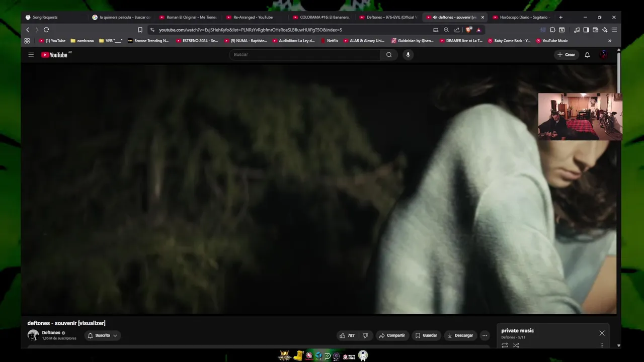Viewport: 644px width, 362px height.
Task: Open the Leo AI sparkle icon
Action: (605, 30)
